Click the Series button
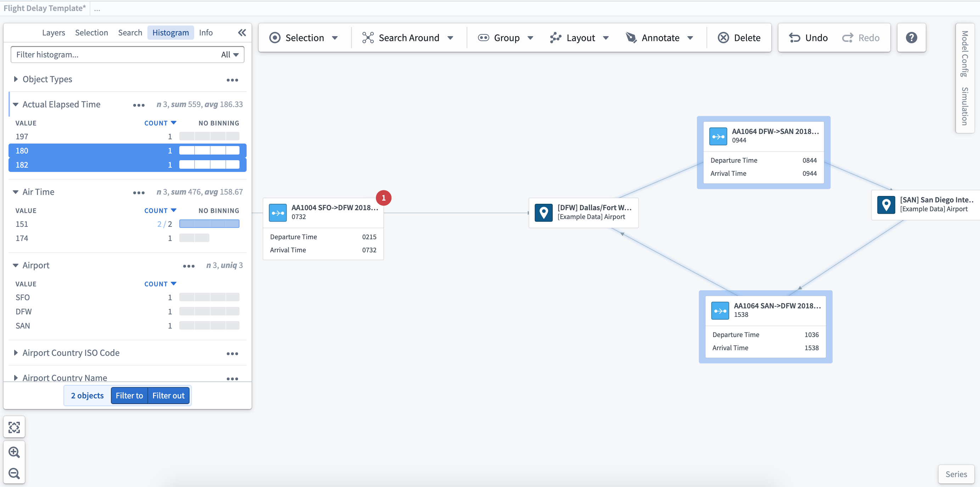This screenshot has height=487, width=980. (956, 474)
